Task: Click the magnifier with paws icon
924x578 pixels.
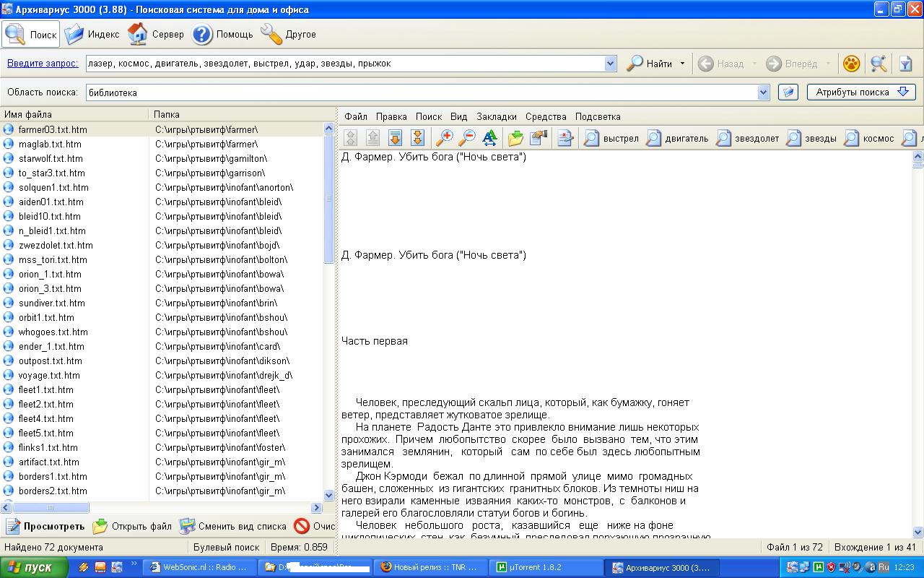Action: pos(879,64)
